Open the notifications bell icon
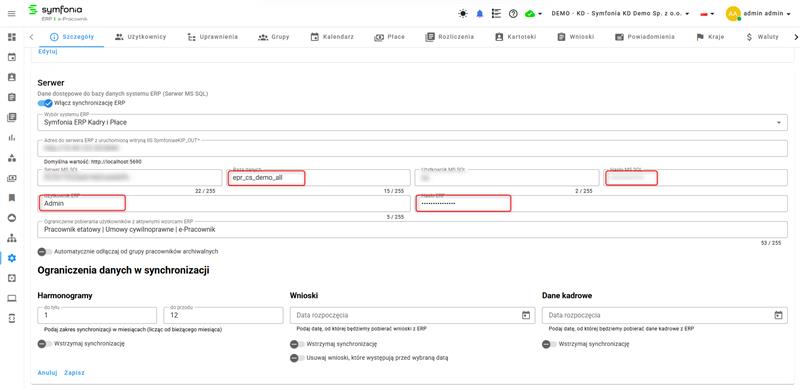 pyautogui.click(x=480, y=14)
